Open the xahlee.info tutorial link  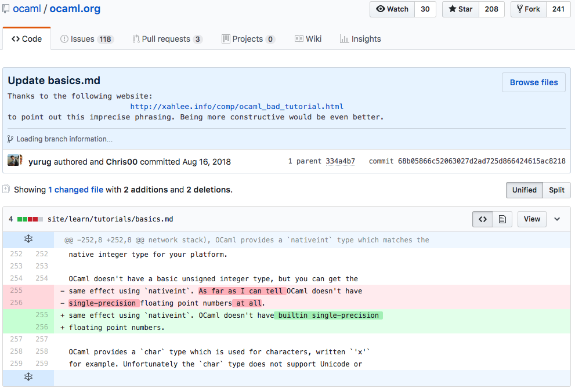(x=237, y=107)
